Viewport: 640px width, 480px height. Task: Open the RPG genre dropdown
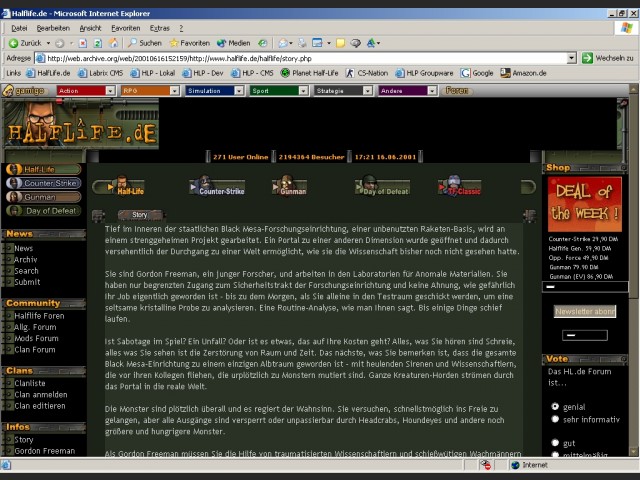click(x=150, y=91)
